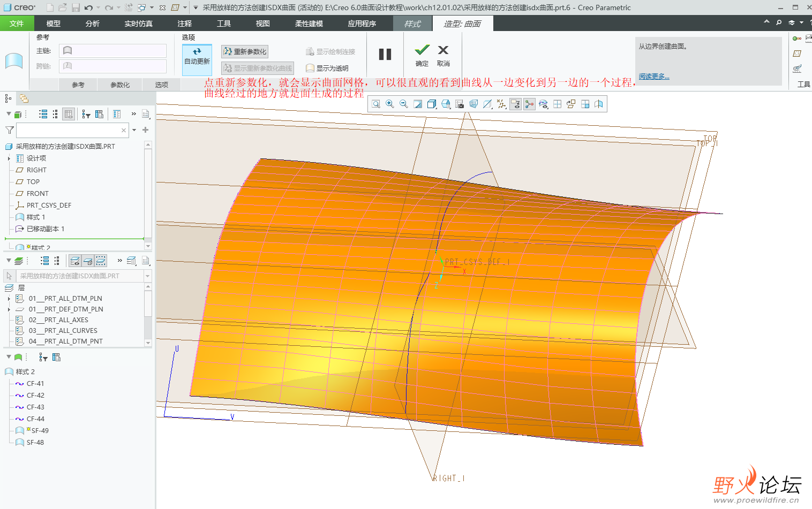812x509 pixels.
Task: Collapse the layer tree section arrow
Action: click(9, 261)
